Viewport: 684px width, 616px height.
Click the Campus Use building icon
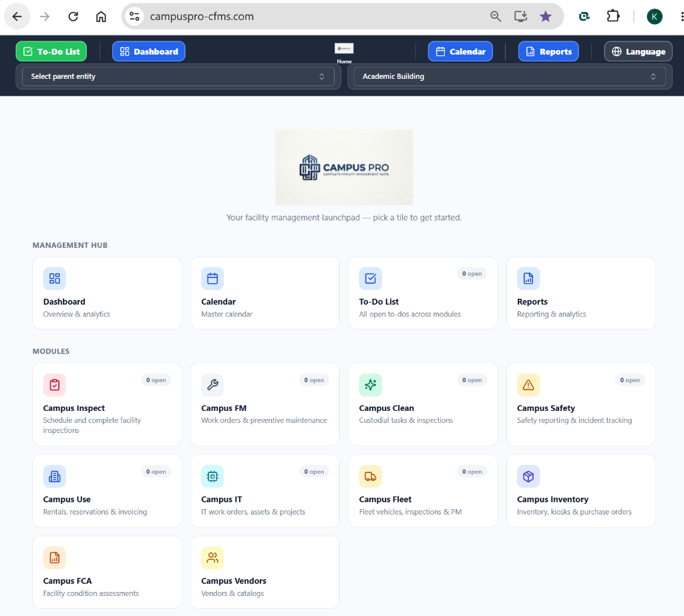pos(55,476)
